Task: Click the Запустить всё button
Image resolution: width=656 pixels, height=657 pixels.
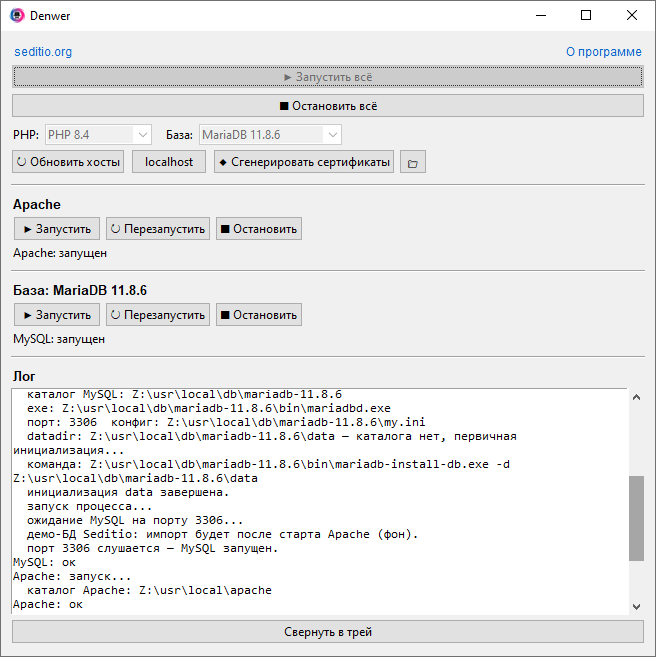Action: pos(328,77)
